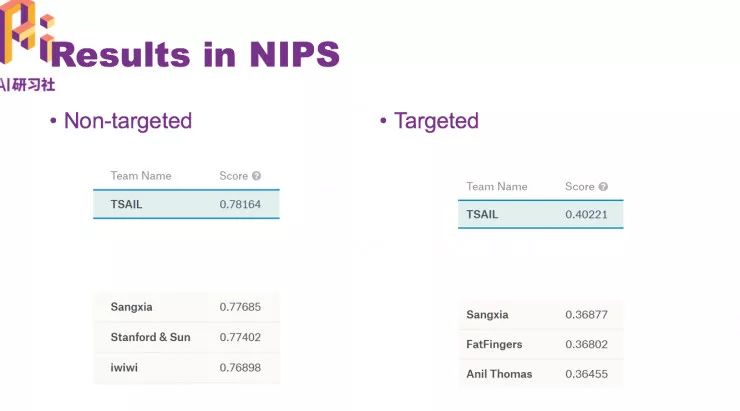Click the Non-targeted bullet heading
Screen dimensions: 740x411
click(x=127, y=121)
